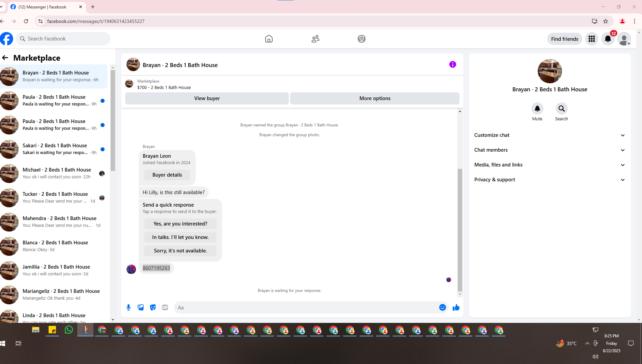Choose a sticker icon
The height and width of the screenshot is (364, 642).
pos(153,307)
